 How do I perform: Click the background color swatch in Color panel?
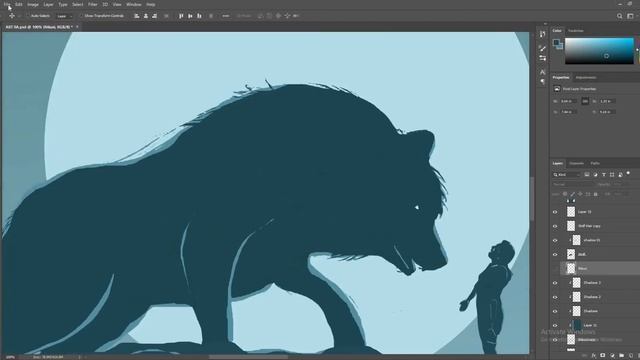561,47
